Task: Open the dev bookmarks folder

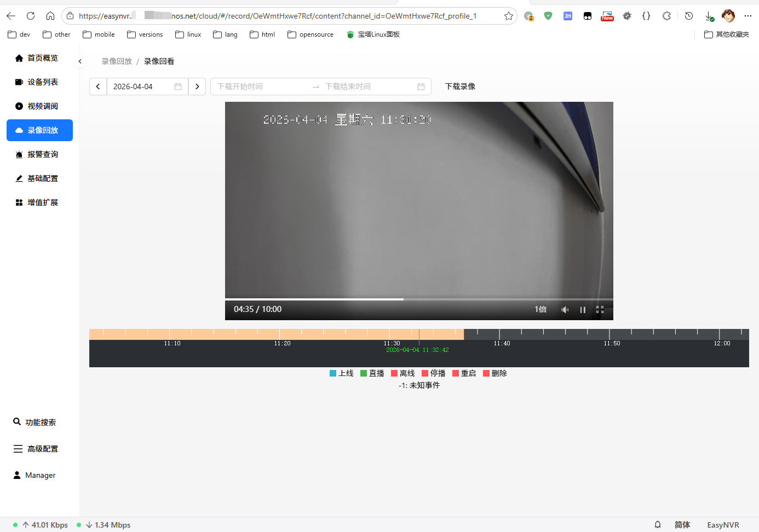Action: pos(19,34)
